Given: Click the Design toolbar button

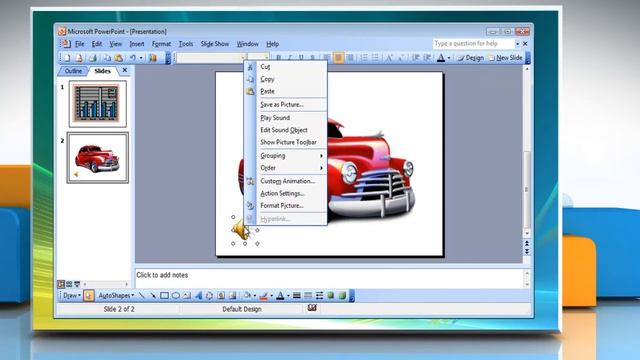Looking at the screenshot, I should tap(470, 58).
